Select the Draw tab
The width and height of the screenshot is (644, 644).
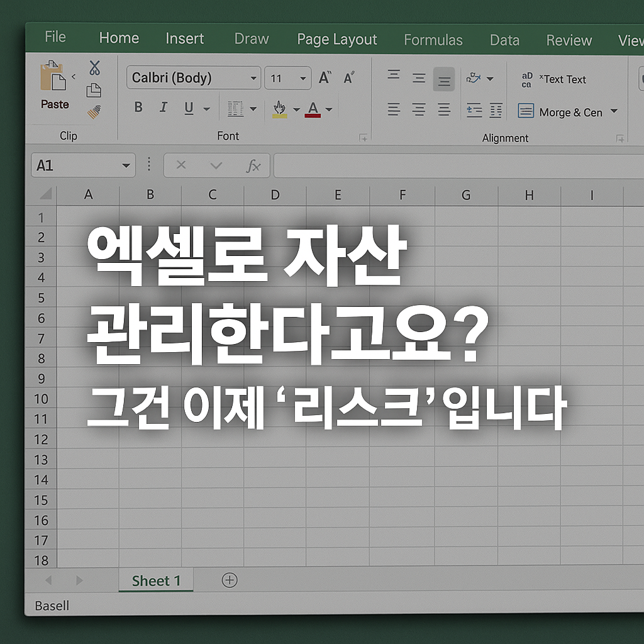[x=252, y=39]
